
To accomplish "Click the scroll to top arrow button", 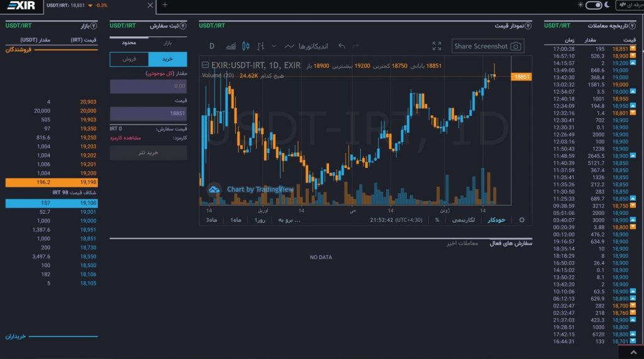I will [x=634, y=353].
